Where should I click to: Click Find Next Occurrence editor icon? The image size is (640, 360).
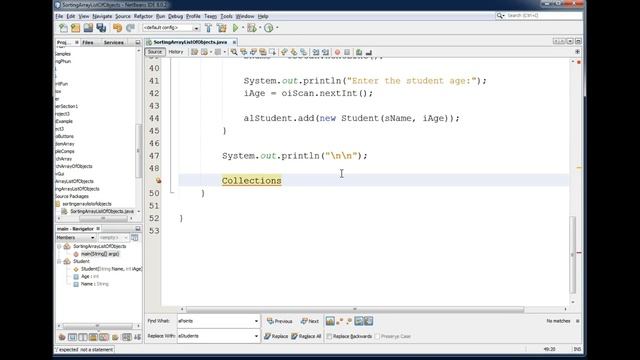(x=253, y=52)
